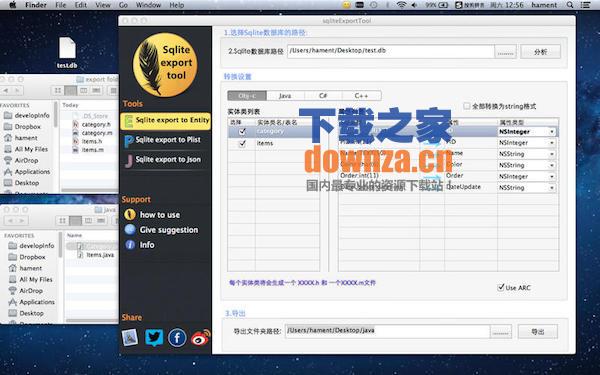
Task: Click the export folder path field
Action: point(387,331)
